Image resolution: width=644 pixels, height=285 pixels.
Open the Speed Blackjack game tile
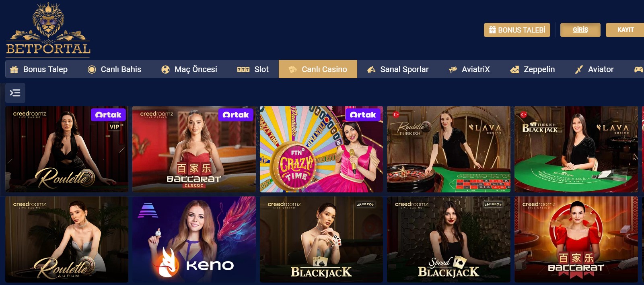click(x=449, y=240)
